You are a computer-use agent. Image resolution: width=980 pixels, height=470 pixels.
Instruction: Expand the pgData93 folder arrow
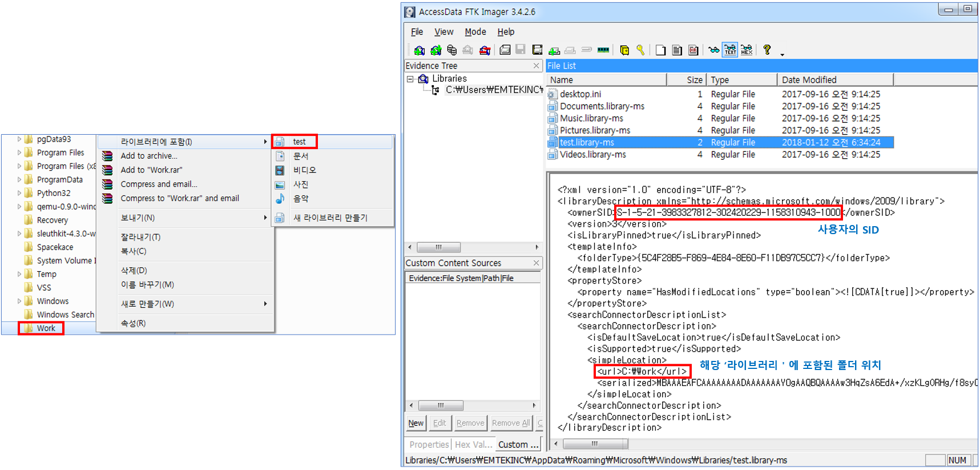(19, 139)
